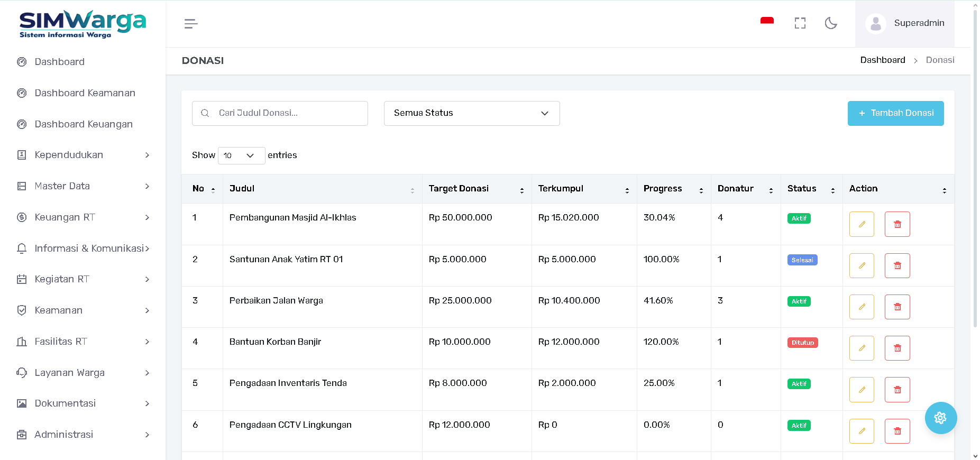Click the Tambah Donasi button
This screenshot has height=460, width=980.
tap(895, 113)
